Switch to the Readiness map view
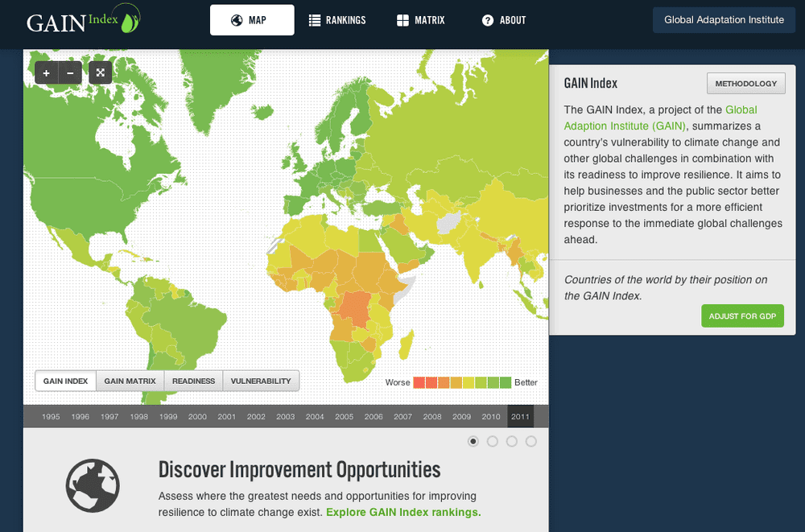This screenshot has height=532, width=805. (x=193, y=381)
